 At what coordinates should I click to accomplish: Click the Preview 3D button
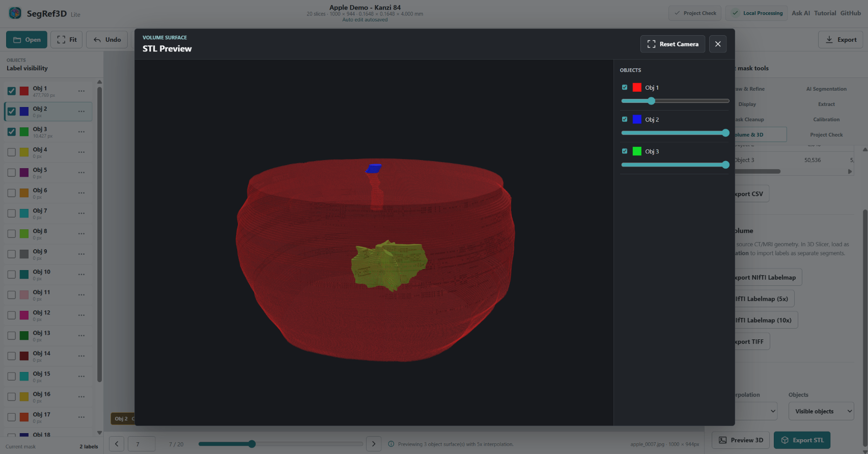coord(741,440)
